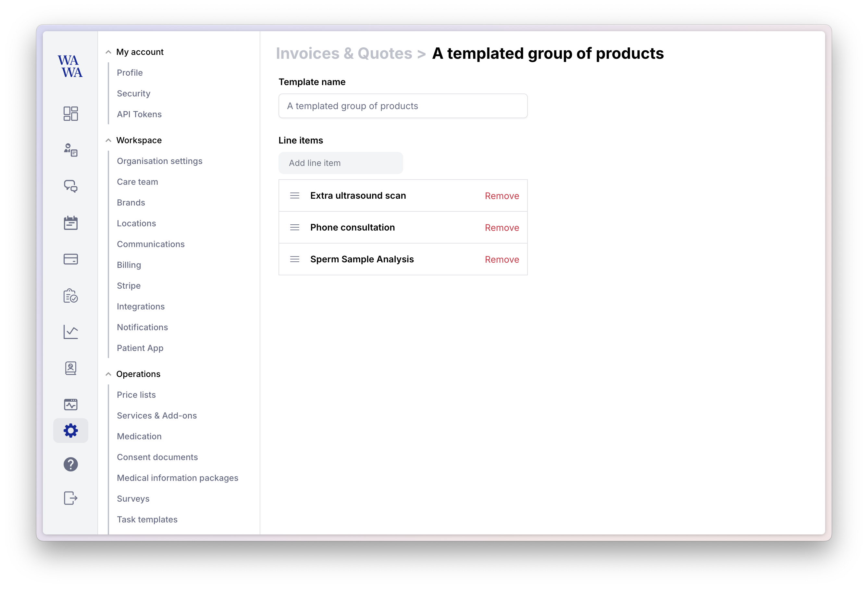Open the dashboard panel
The width and height of the screenshot is (868, 589).
pyautogui.click(x=70, y=113)
